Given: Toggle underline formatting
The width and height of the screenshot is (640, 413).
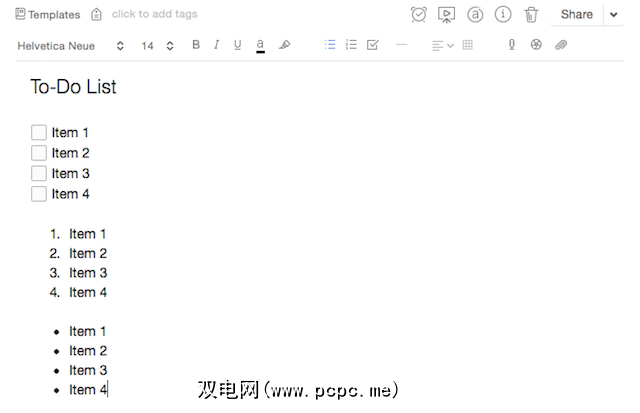Looking at the screenshot, I should pos(238,44).
